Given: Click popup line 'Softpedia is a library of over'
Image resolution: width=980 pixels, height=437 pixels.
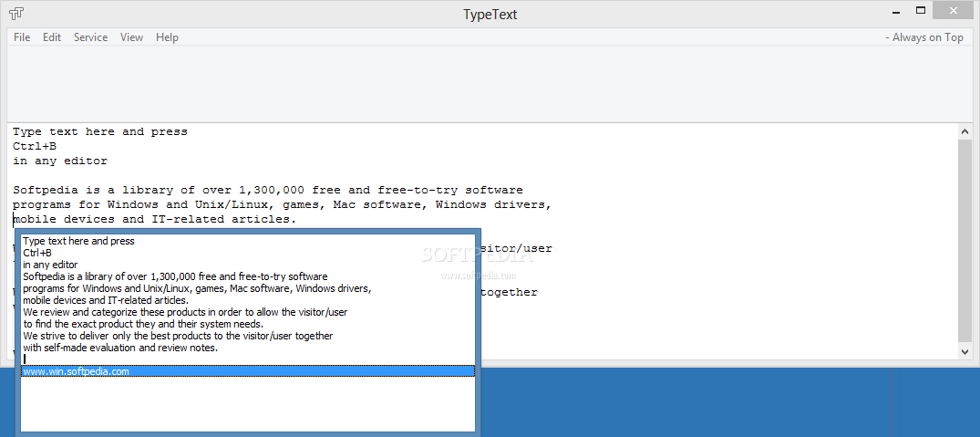Looking at the screenshot, I should [176, 276].
